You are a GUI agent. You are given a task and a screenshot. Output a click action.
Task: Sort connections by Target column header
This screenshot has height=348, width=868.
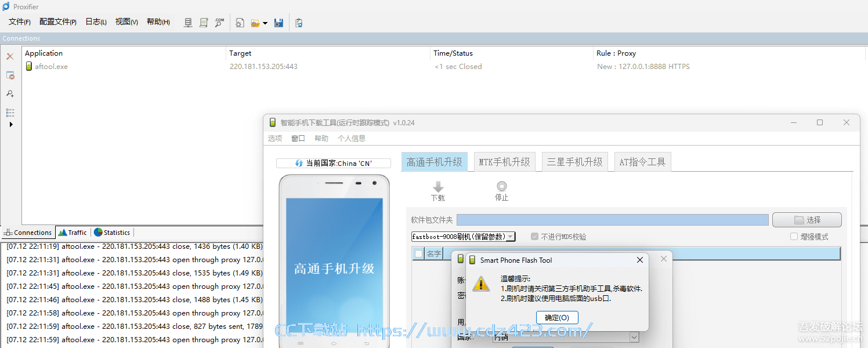click(x=328, y=53)
